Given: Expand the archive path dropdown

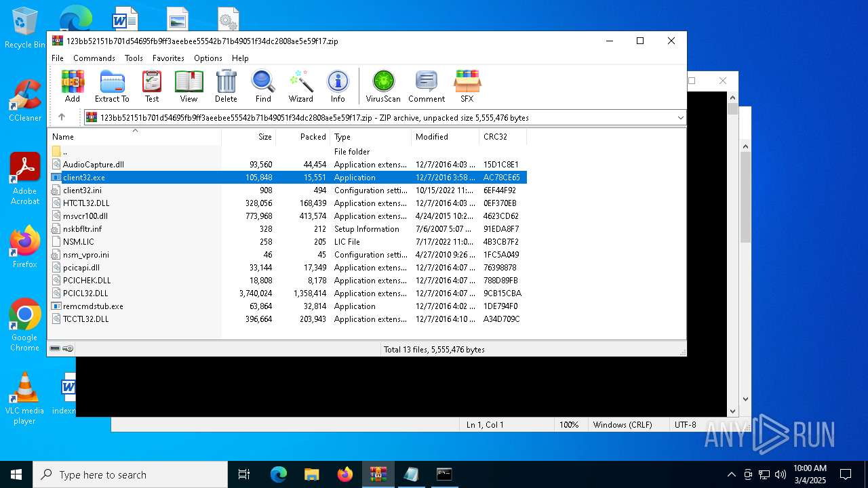Looking at the screenshot, I should (680, 118).
